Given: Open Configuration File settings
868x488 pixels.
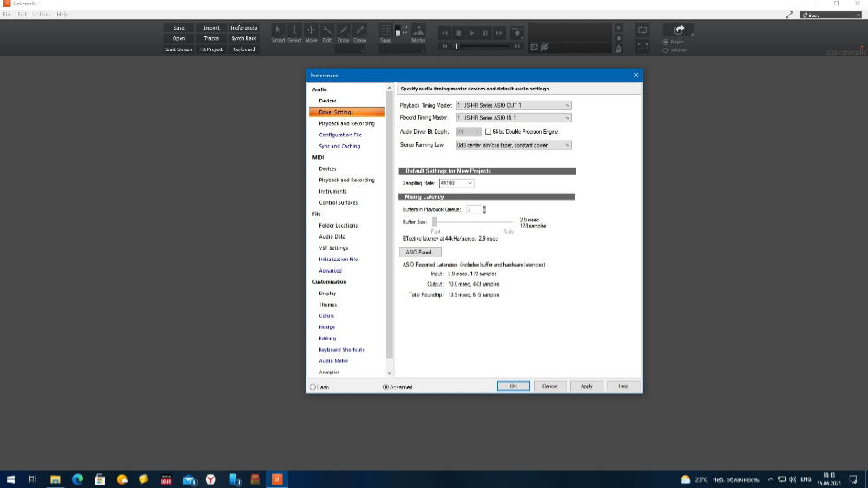Looking at the screenshot, I should (340, 135).
